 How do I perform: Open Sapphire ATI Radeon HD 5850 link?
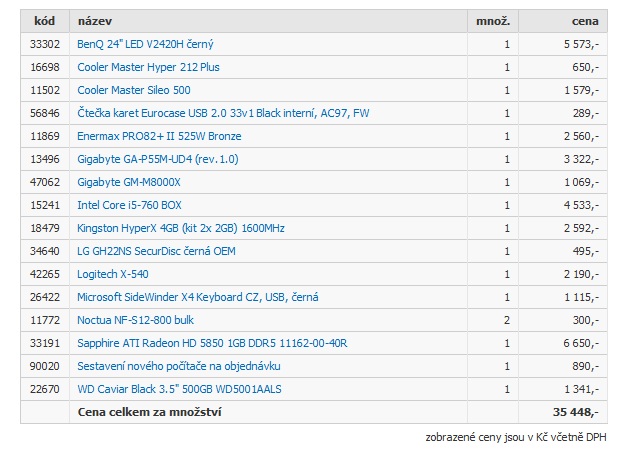(212, 343)
